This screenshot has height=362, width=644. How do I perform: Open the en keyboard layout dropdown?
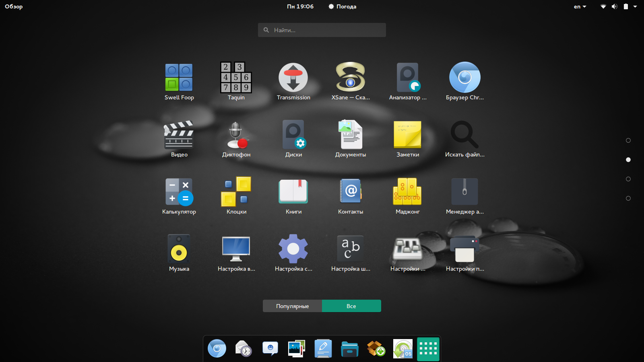pos(580,6)
